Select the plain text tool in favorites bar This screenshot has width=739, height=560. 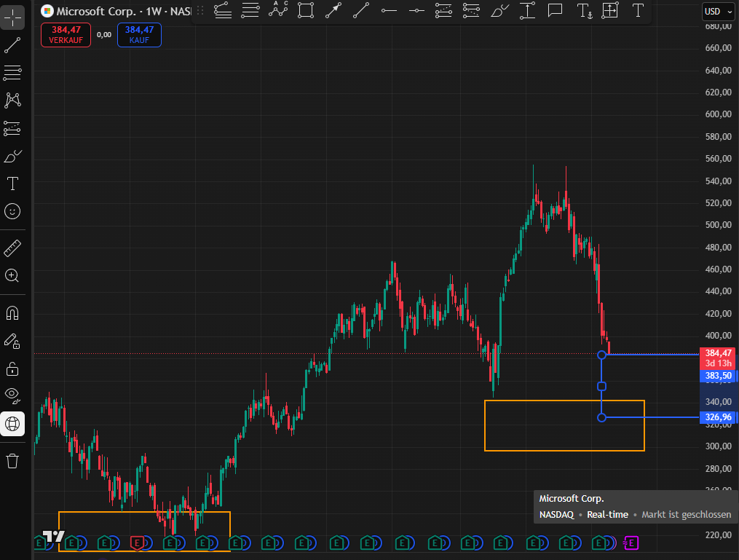(x=638, y=10)
